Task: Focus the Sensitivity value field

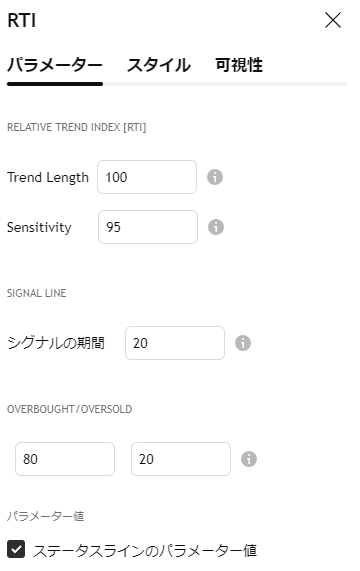Action: click(148, 227)
